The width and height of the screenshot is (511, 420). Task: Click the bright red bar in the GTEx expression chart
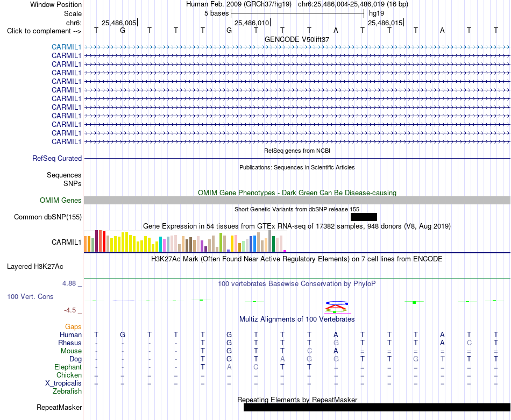click(104, 241)
